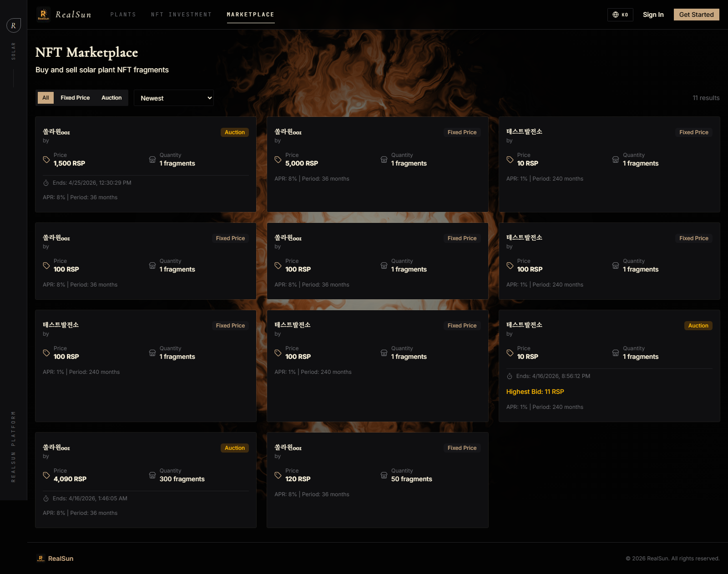Filter listings by Auction
Image resolution: width=728 pixels, height=574 pixels.
111,98
